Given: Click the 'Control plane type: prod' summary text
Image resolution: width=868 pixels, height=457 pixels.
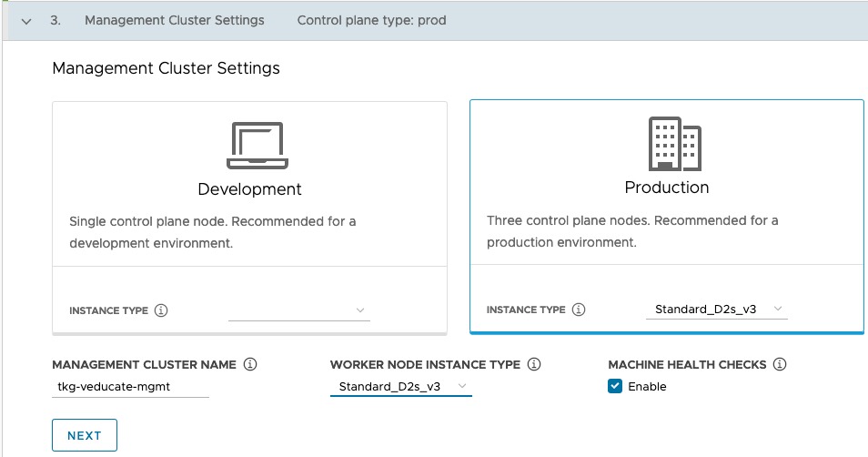Looking at the screenshot, I should point(371,21).
